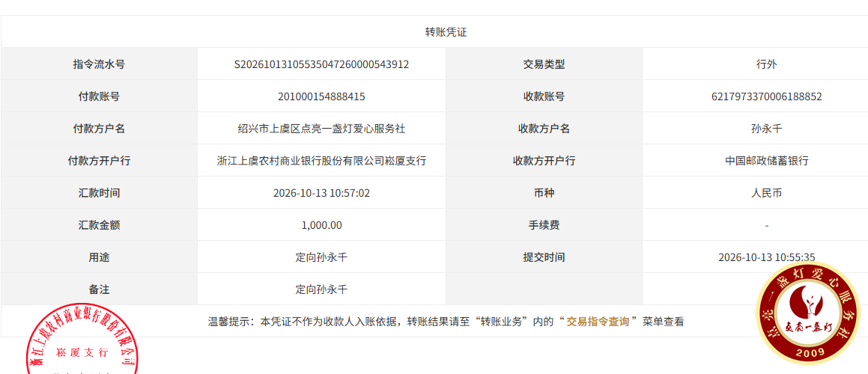The height and width of the screenshot is (374, 868).
Task: Click the 收款方开户行 label
Action: coord(544,160)
